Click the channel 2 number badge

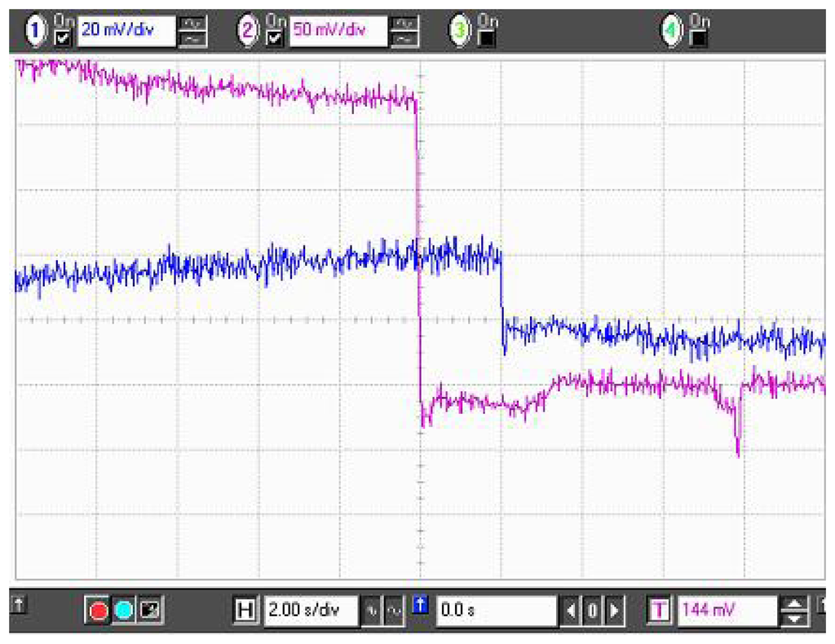[249, 31]
